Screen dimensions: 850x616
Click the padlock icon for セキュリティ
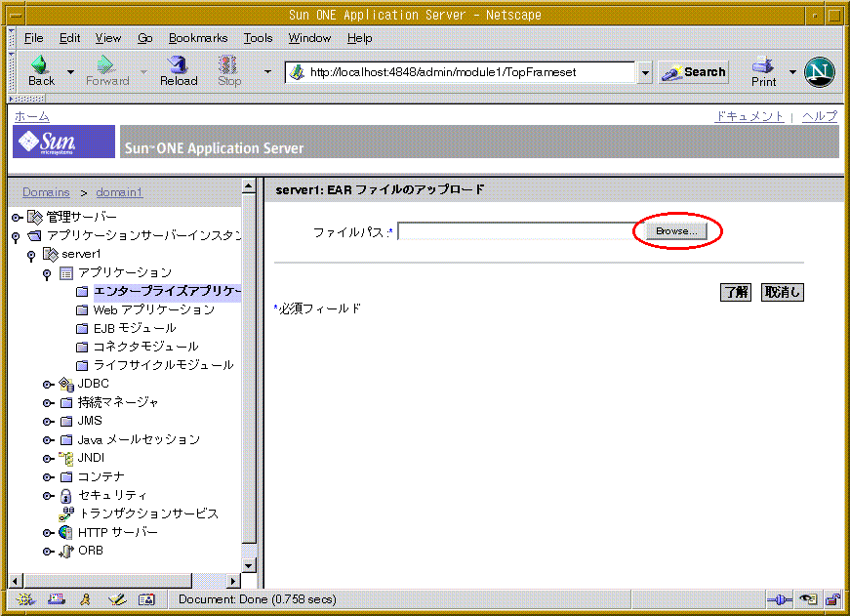pyautogui.click(x=65, y=496)
